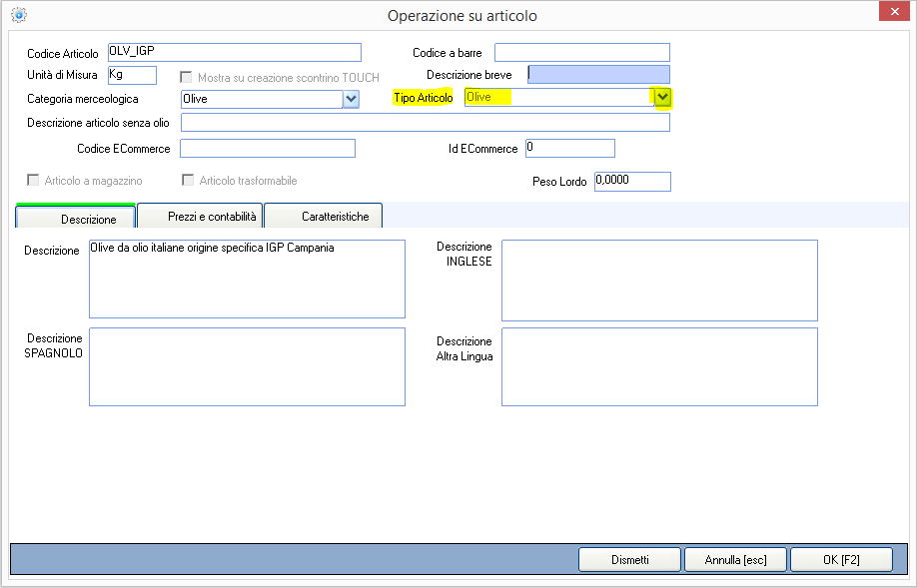Click the Peso Lordo field
Image resolution: width=917 pixels, height=588 pixels.
tap(632, 182)
